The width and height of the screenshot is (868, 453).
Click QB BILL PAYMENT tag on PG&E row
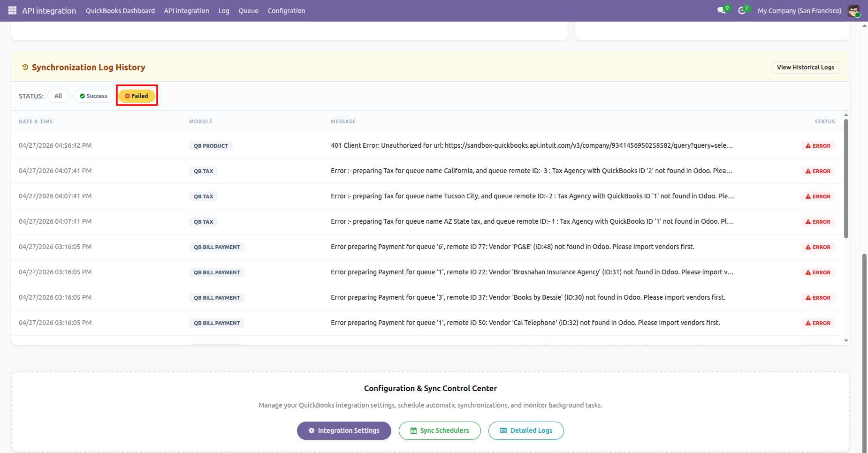click(x=217, y=247)
